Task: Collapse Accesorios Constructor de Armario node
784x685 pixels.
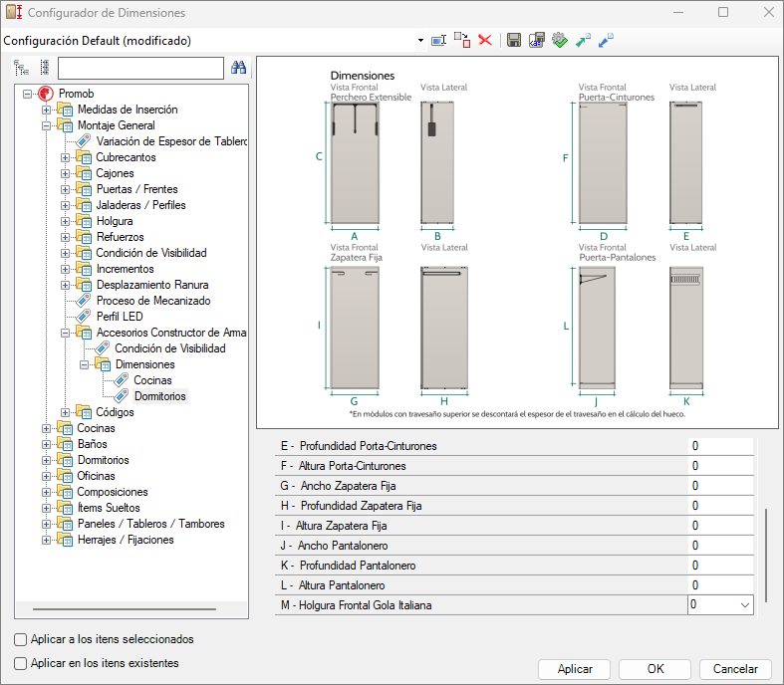Action: 65,333
